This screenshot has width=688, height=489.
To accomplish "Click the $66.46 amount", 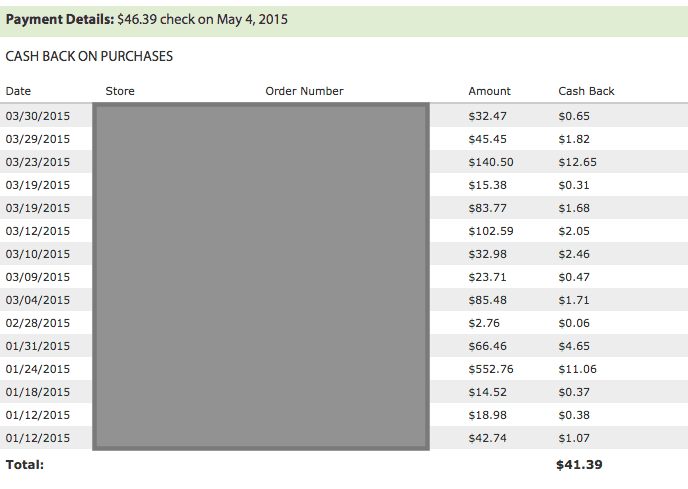I will point(487,346).
